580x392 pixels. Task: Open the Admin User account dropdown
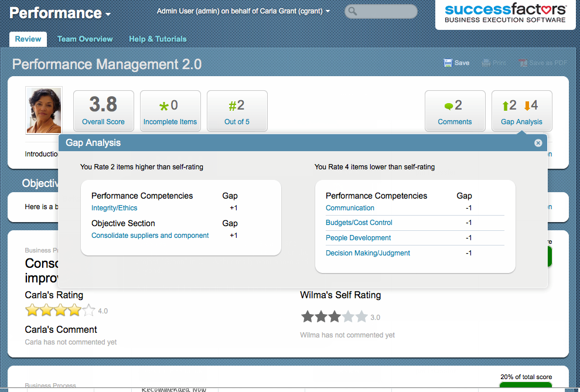point(327,11)
